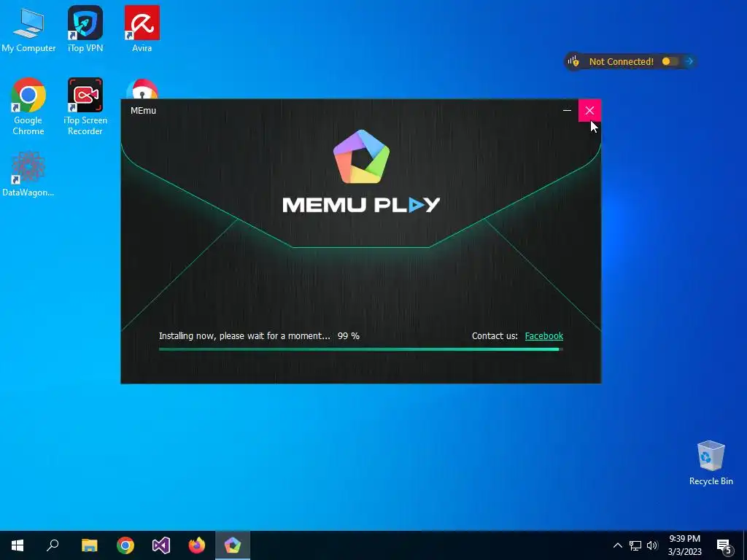Click the 99 % progress value

coord(348,335)
